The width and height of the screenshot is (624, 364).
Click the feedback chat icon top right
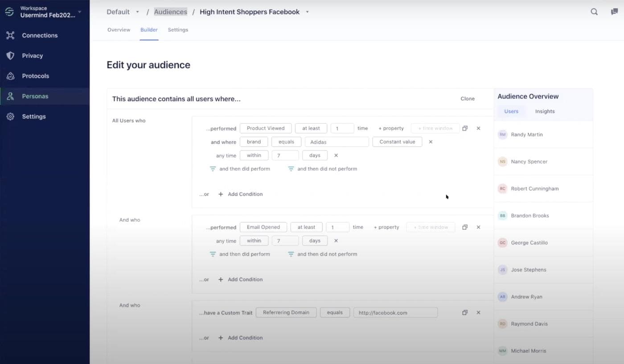point(614,12)
